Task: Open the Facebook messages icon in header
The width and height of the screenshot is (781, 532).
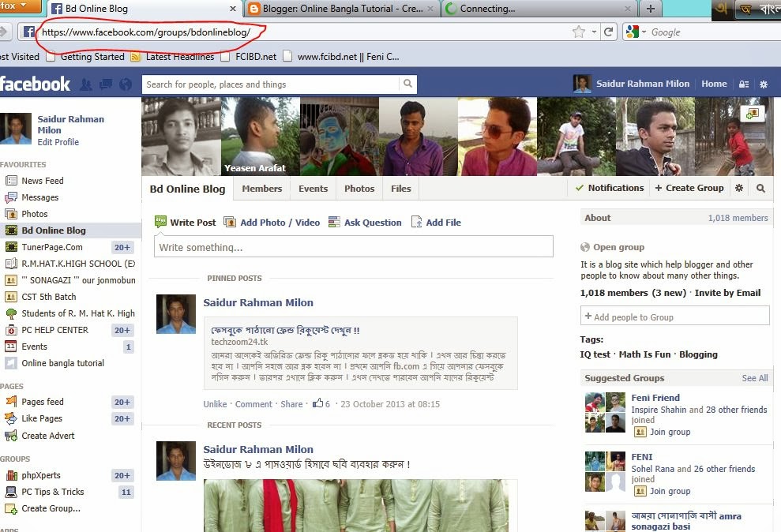Action: (106, 84)
